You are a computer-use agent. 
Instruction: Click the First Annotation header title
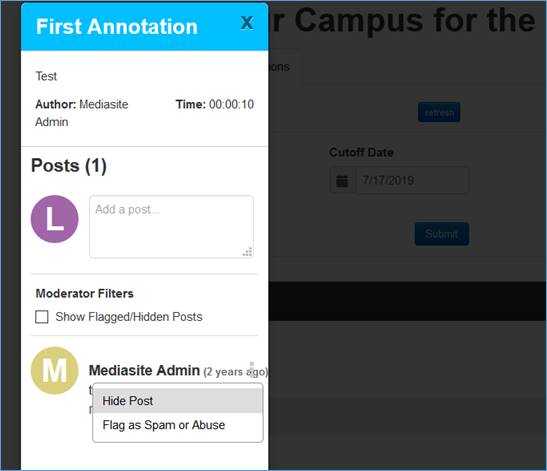pos(117,27)
